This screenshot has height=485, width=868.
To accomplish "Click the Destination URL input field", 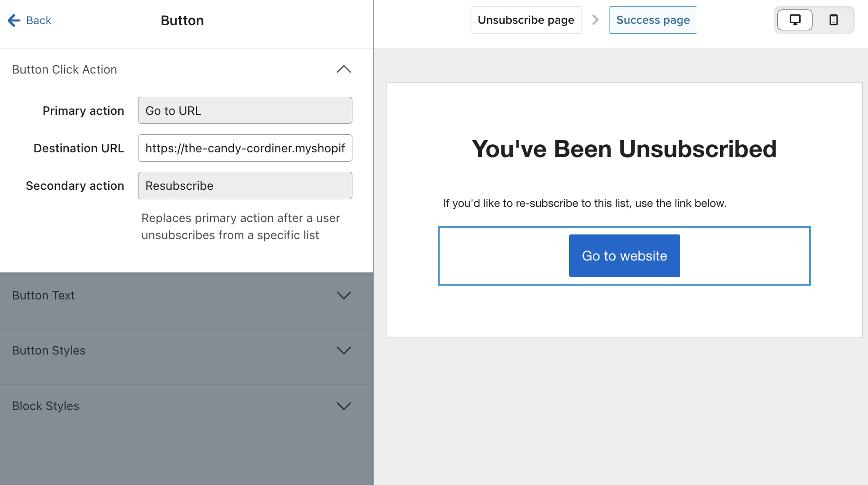I will (245, 148).
